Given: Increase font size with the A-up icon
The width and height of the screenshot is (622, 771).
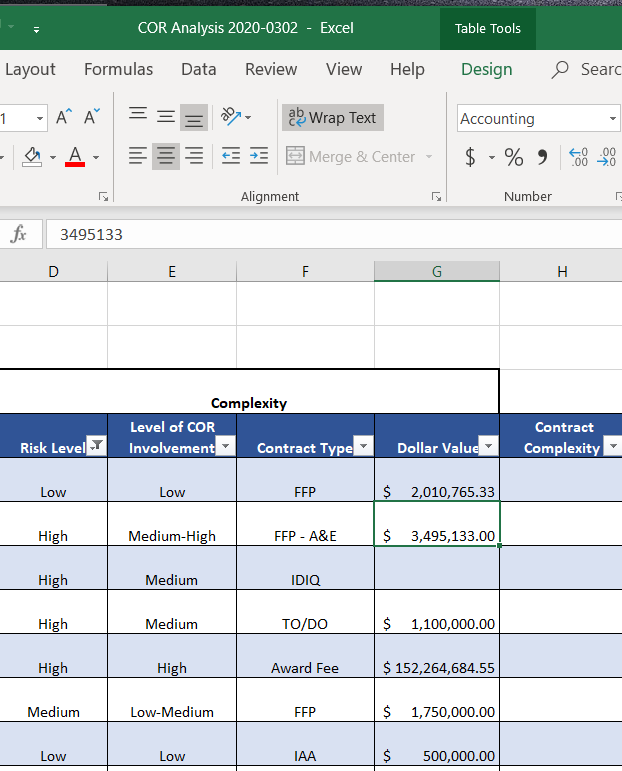Looking at the screenshot, I should click(x=63, y=117).
